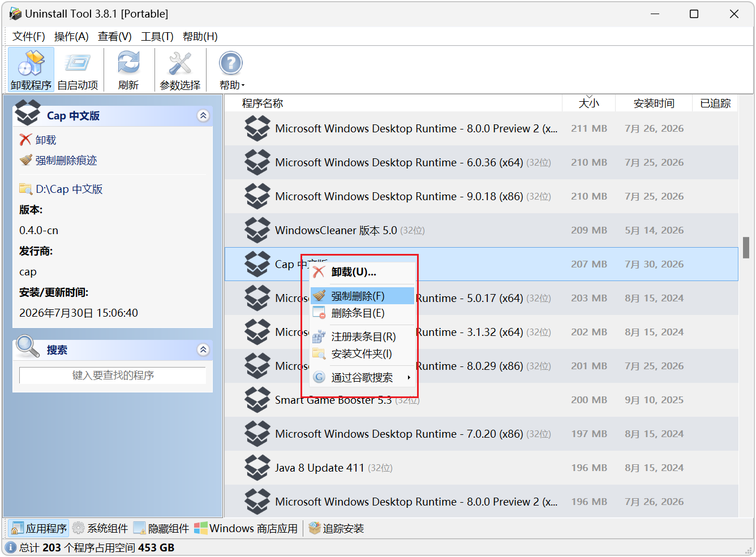Open the 文件(F) menu
The width and height of the screenshot is (756, 557).
[29, 36]
